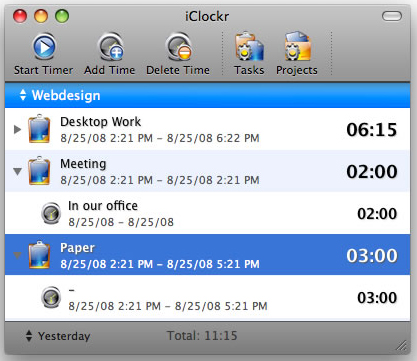This screenshot has width=417, height=361.
Task: Select the Paper task name
Action: [x=77, y=248]
